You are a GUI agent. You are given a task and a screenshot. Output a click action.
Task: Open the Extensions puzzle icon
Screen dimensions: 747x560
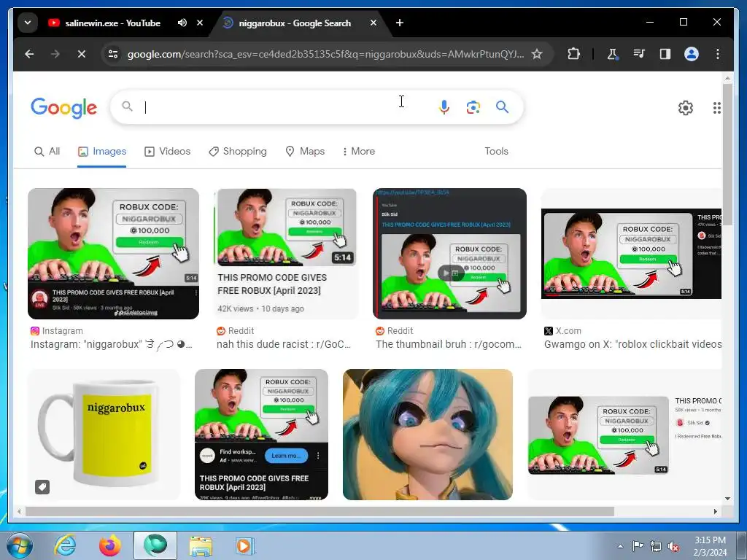[x=574, y=54]
